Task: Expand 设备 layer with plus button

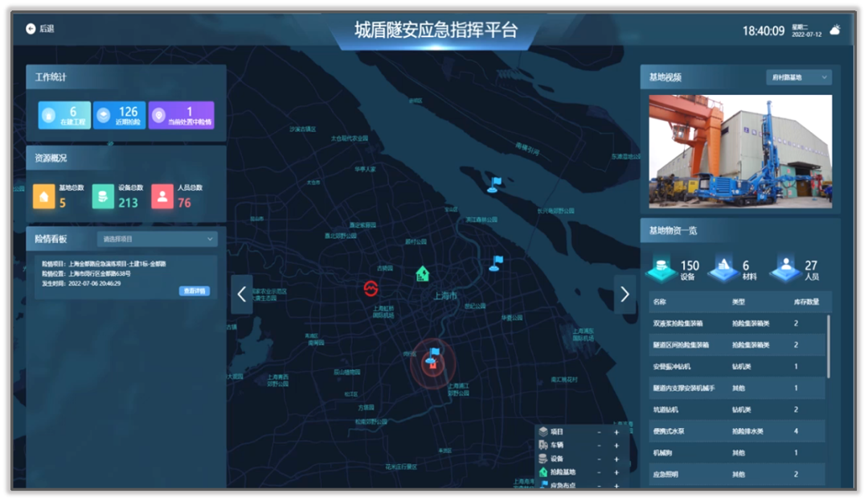Action: point(616,459)
